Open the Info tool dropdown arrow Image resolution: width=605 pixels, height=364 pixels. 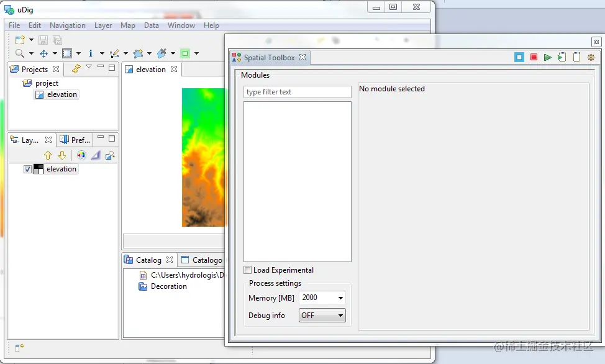[x=102, y=53]
